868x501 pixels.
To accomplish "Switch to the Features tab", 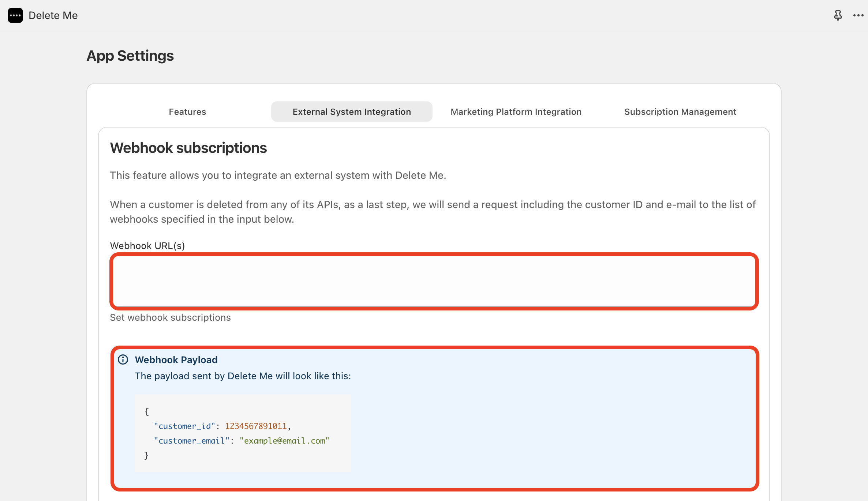I will (x=187, y=112).
